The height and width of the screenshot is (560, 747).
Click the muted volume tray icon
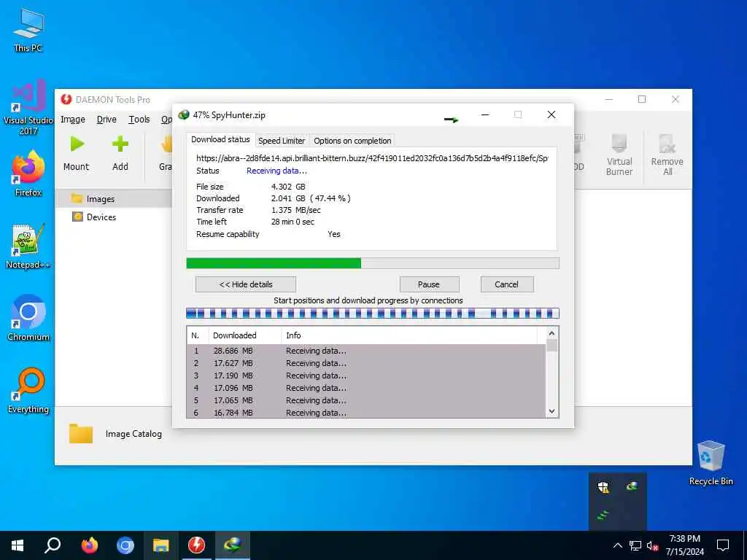coord(653,545)
